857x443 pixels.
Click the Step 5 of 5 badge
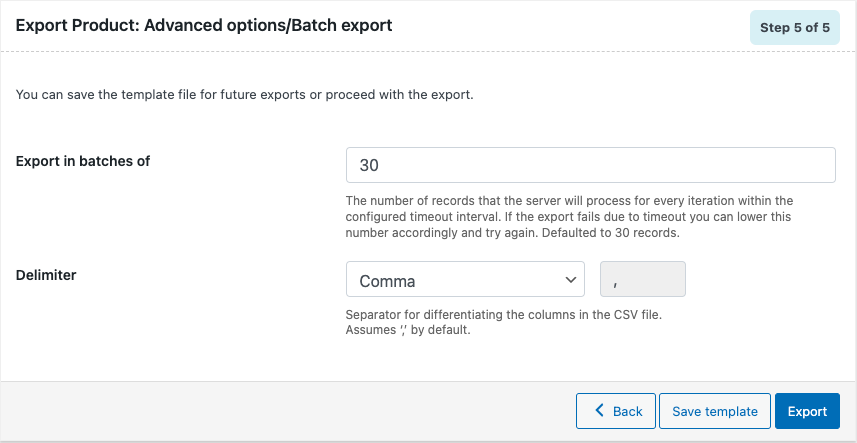pos(794,27)
